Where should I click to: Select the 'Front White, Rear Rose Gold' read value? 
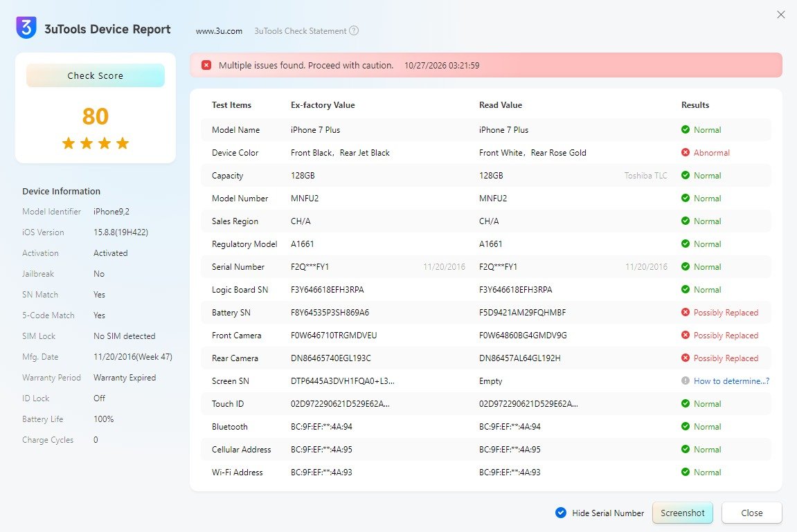[532, 152]
